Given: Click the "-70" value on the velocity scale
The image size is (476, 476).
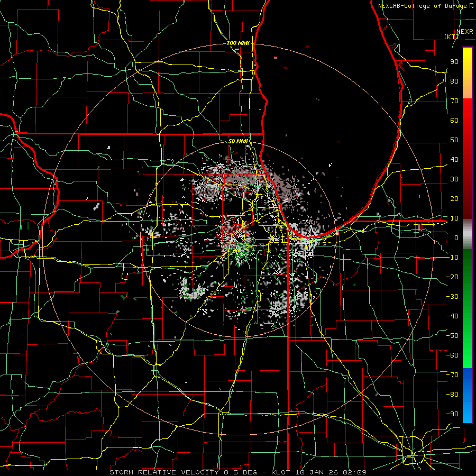Looking at the screenshot, I should tap(452, 375).
